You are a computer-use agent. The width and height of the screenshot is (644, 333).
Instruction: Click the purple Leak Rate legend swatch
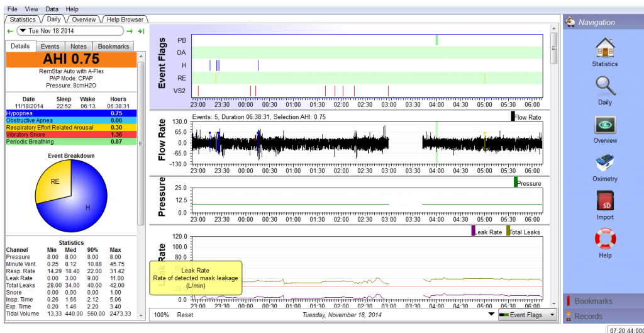point(473,230)
